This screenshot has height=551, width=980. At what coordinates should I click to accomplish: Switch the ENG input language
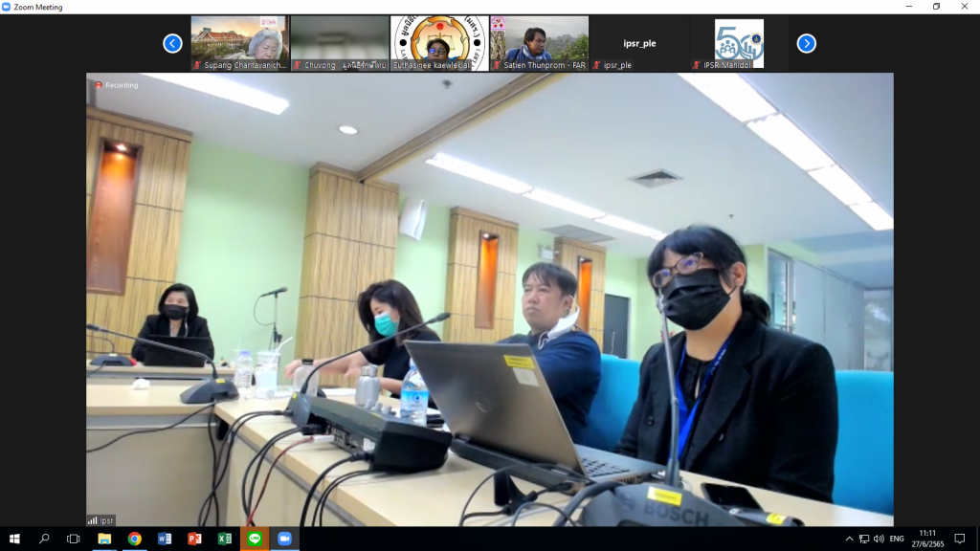pos(897,539)
